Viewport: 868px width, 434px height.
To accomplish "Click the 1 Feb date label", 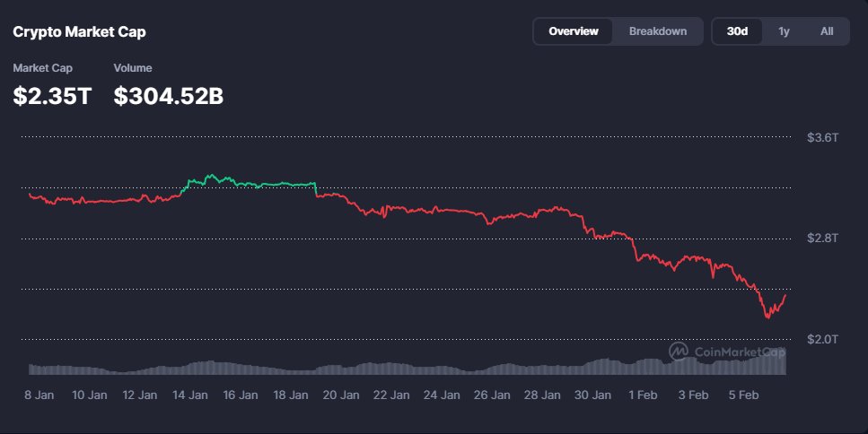I will tap(642, 395).
